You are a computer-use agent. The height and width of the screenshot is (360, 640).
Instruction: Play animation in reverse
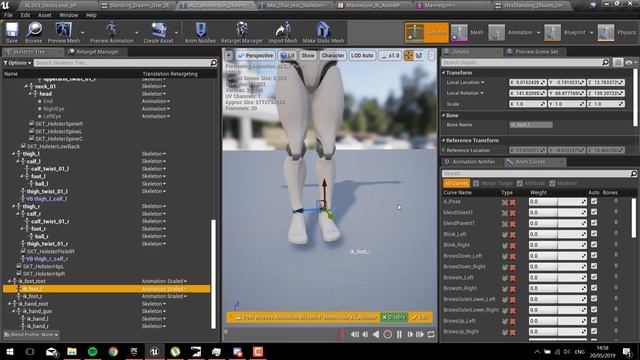tap(376, 335)
